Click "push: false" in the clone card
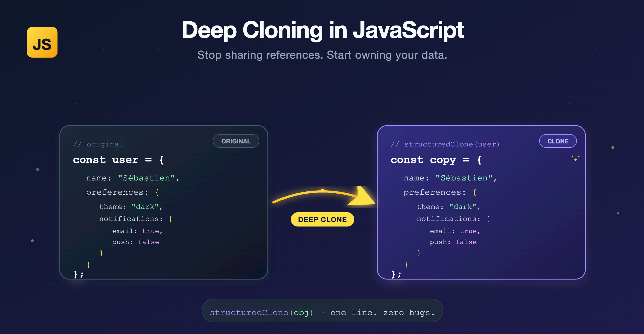Screen dimensions: 644x334 (x=453, y=242)
